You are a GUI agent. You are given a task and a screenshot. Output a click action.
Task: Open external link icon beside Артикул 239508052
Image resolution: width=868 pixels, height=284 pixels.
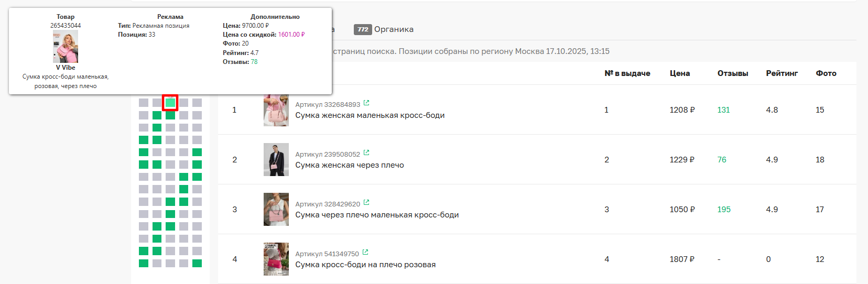click(366, 153)
